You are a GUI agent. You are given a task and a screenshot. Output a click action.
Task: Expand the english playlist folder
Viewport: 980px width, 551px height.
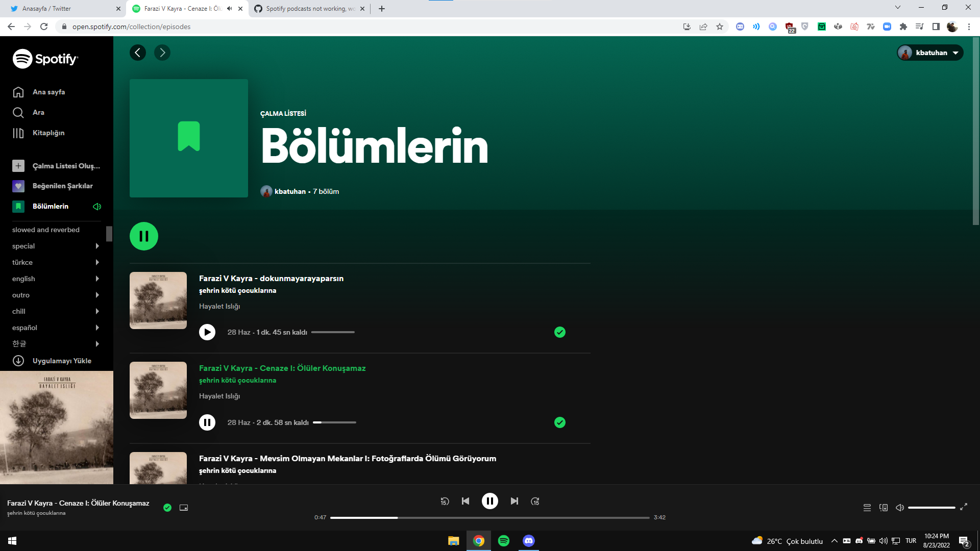(x=97, y=279)
